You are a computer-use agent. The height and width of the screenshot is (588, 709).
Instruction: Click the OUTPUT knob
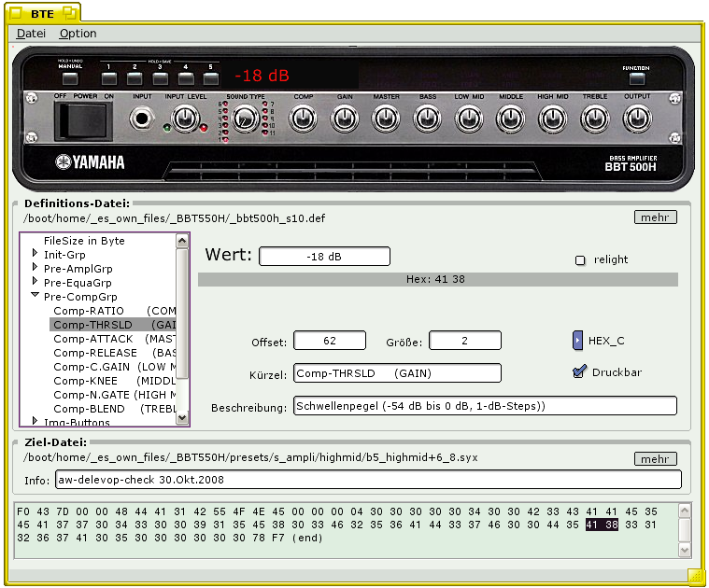click(637, 119)
